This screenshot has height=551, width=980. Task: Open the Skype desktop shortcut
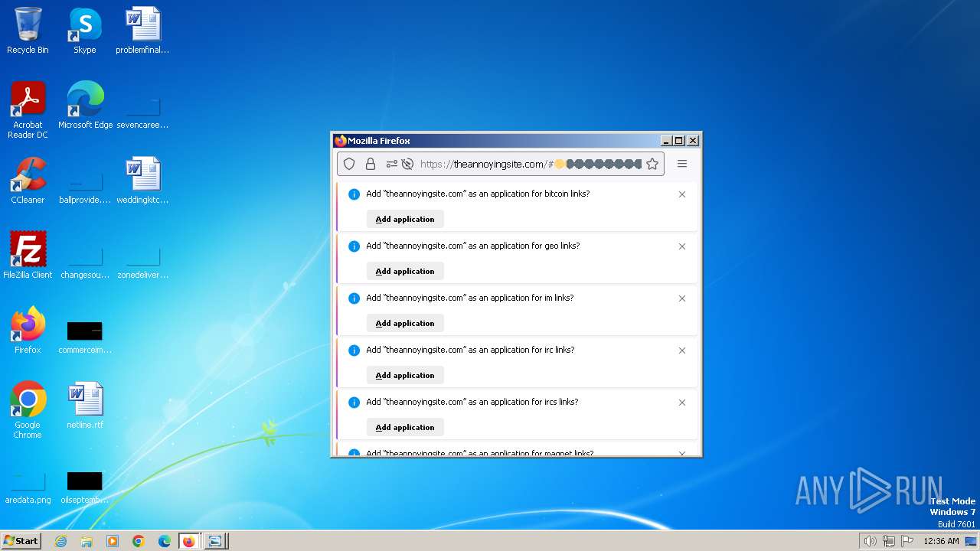point(84,31)
